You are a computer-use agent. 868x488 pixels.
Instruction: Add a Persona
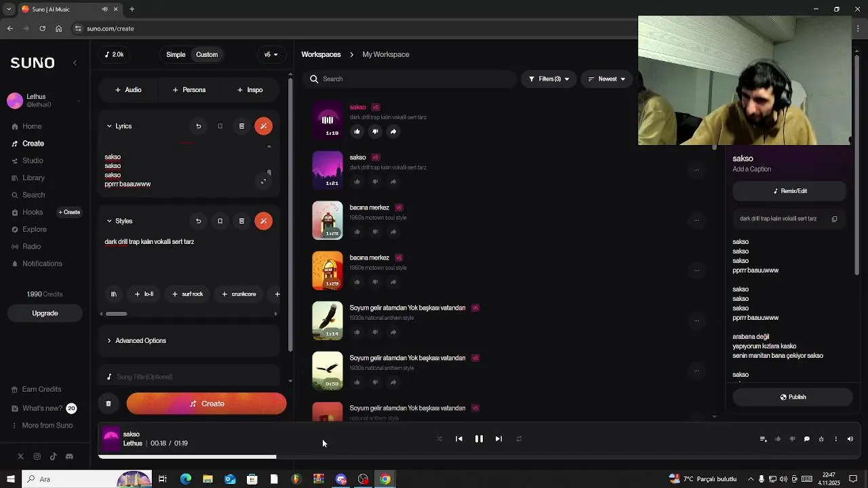click(x=189, y=89)
